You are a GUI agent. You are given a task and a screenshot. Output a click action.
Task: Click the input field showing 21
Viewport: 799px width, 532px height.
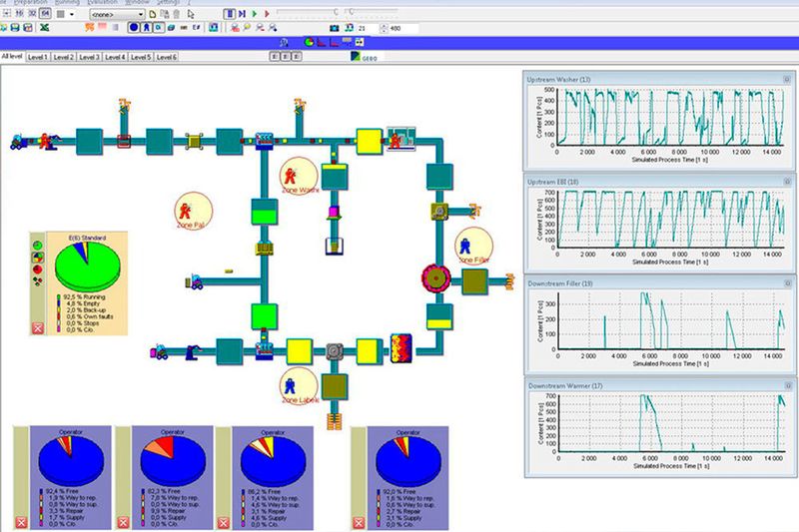[367, 29]
